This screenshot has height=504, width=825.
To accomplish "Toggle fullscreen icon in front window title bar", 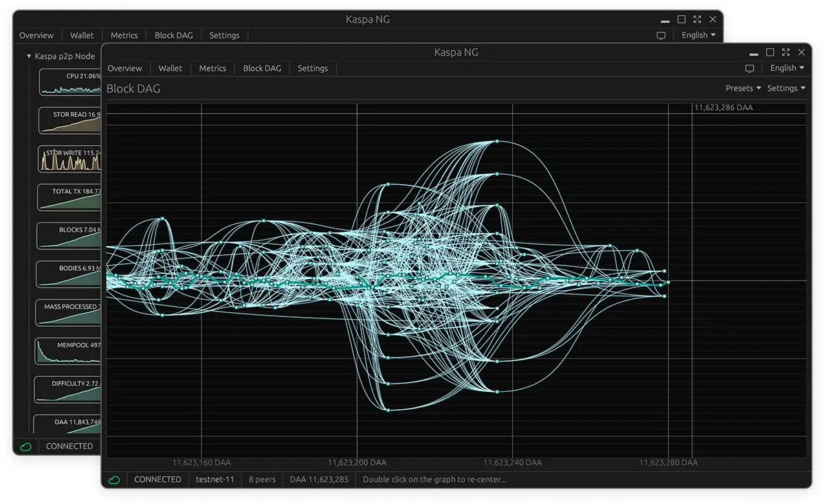I will (786, 53).
